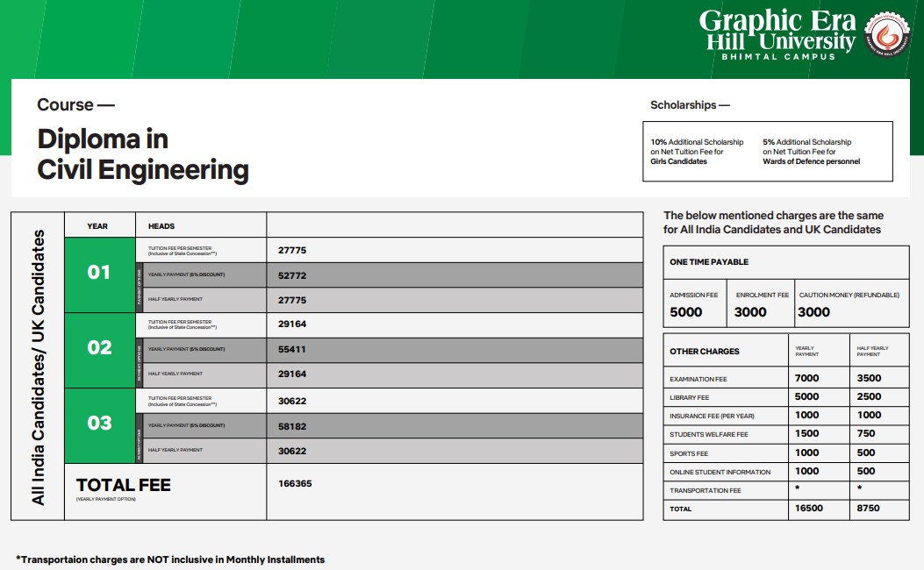Click year 03 half yearly payment label
This screenshot has height=570, width=924.
click(x=175, y=450)
